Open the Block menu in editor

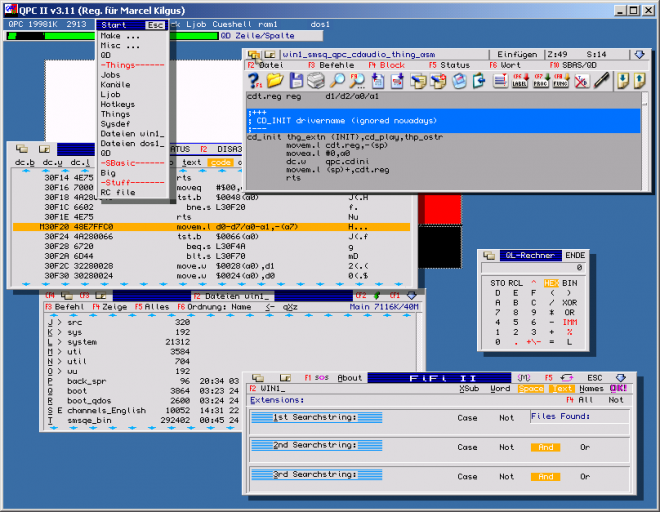390,65
